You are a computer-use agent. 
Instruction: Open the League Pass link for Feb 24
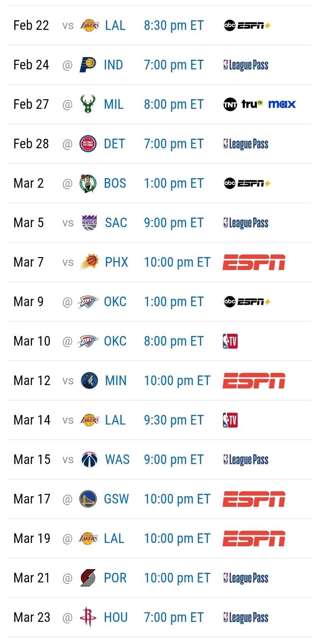pos(246,65)
